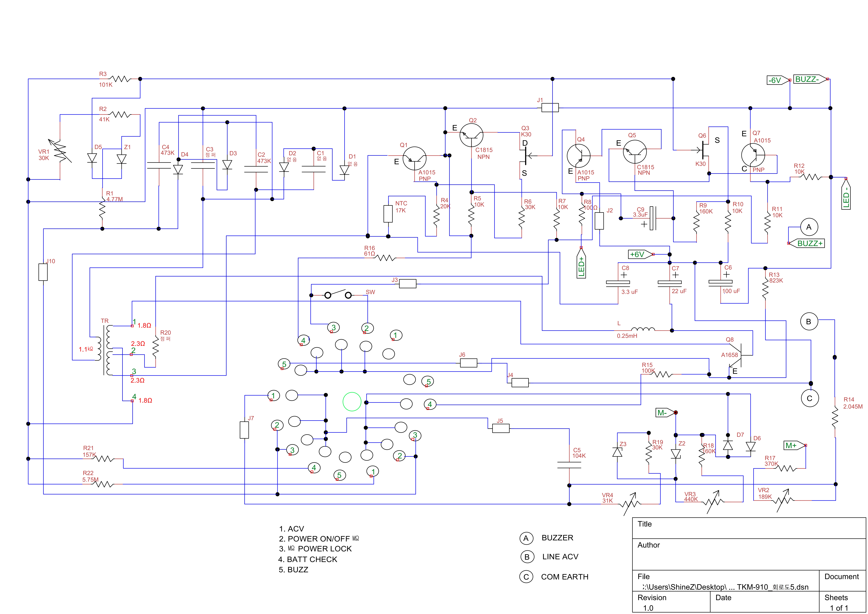Click the '1. ACV' legend entry
Image resolution: width=868 pixels, height=614 pixels.
pyautogui.click(x=291, y=529)
